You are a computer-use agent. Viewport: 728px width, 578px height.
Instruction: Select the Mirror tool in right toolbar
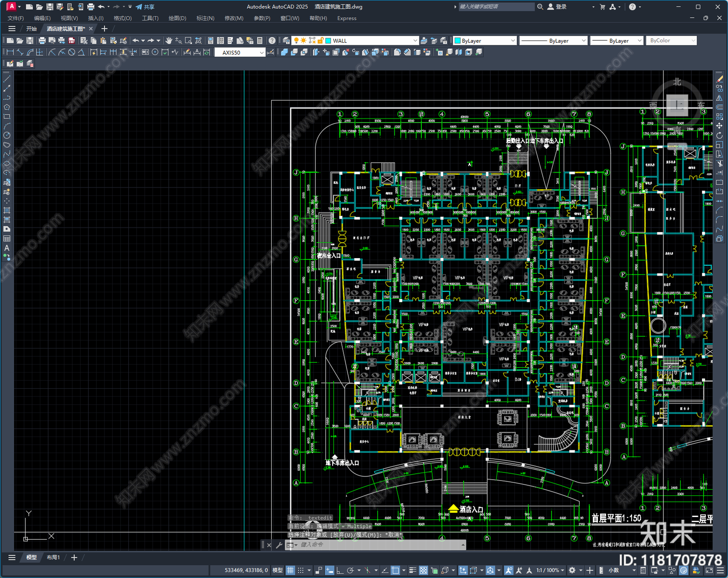[719, 98]
